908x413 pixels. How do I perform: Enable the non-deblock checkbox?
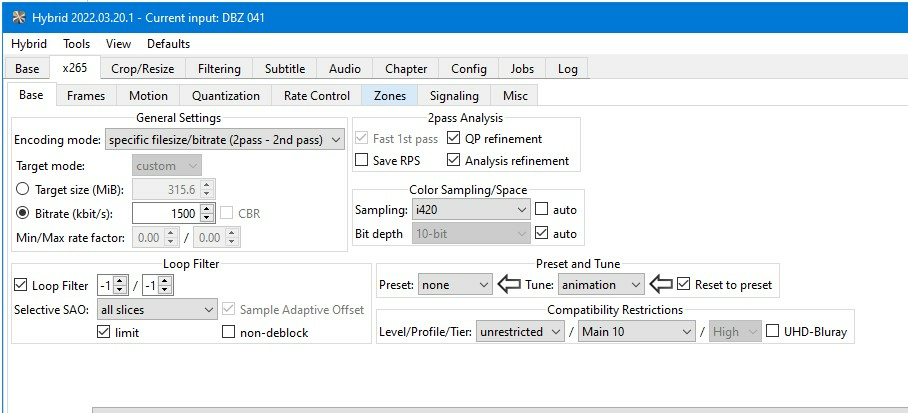click(229, 332)
